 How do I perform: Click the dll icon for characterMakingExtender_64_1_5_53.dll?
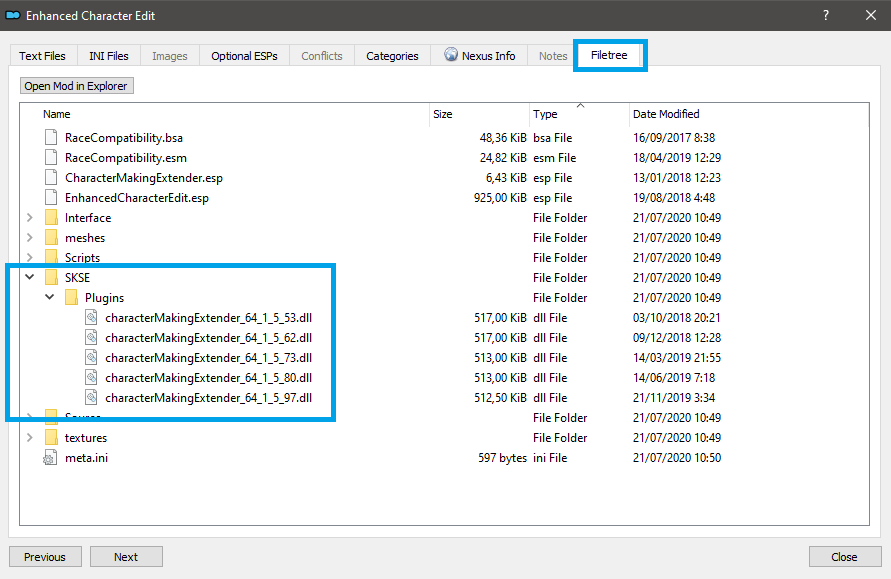[x=91, y=317]
